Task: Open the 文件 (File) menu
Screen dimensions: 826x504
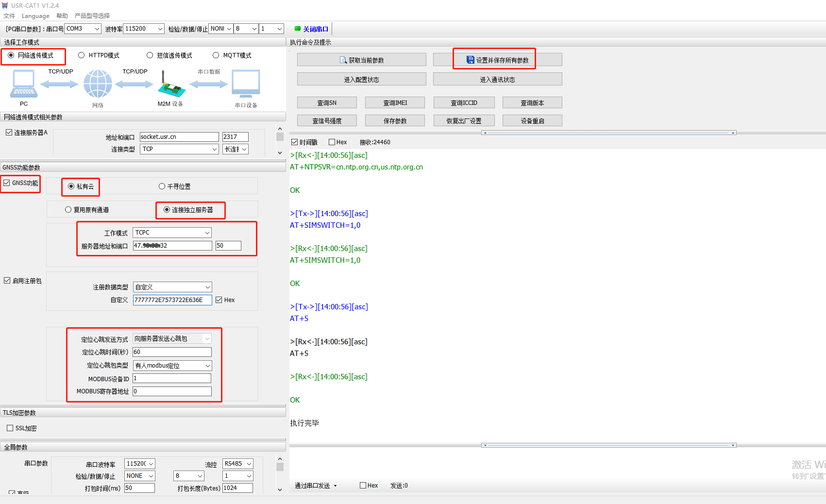Action: [x=9, y=16]
